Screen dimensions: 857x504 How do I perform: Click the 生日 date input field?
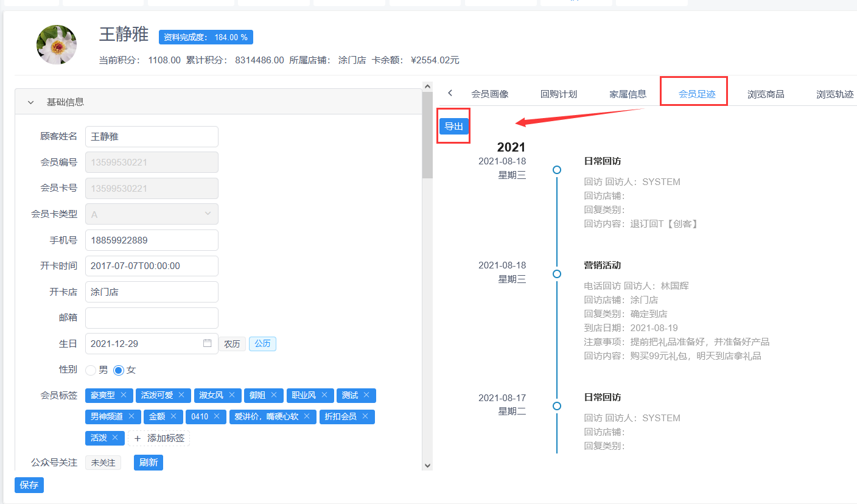152,343
